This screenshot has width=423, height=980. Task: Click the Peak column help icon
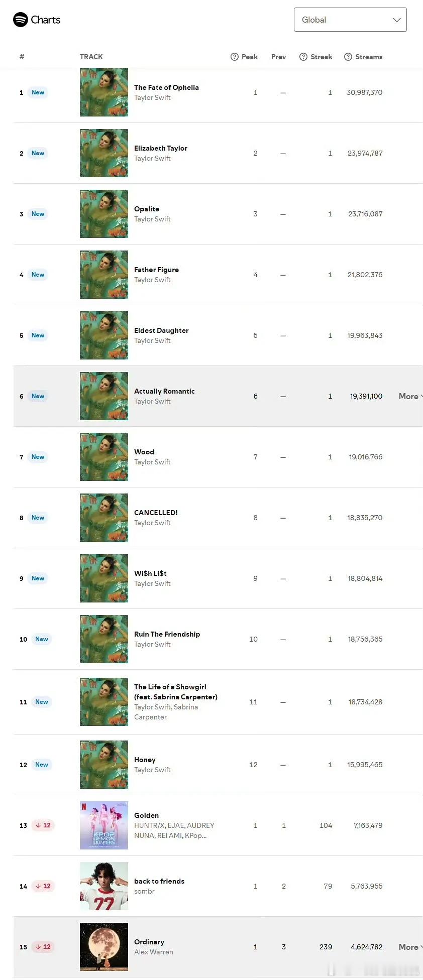(x=235, y=57)
